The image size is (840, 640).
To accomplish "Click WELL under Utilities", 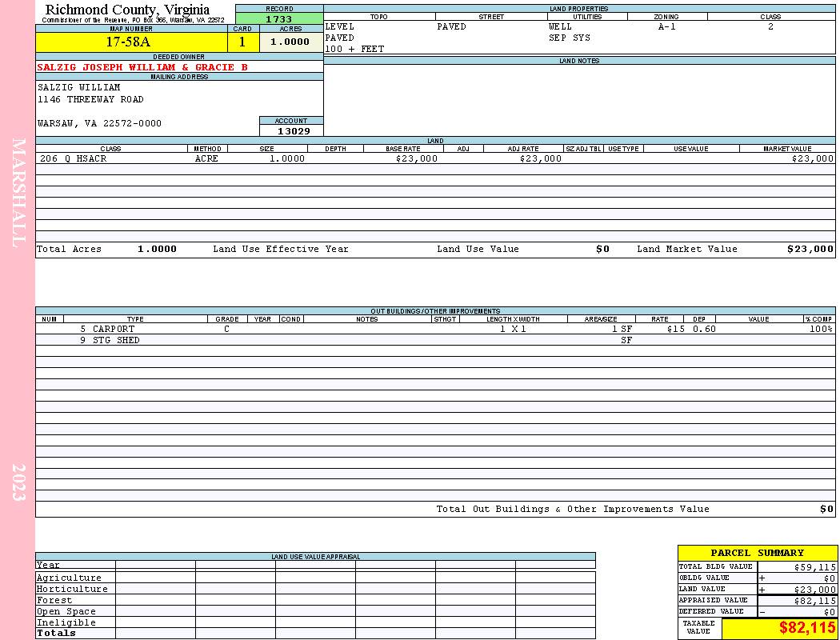I will pos(560,26).
